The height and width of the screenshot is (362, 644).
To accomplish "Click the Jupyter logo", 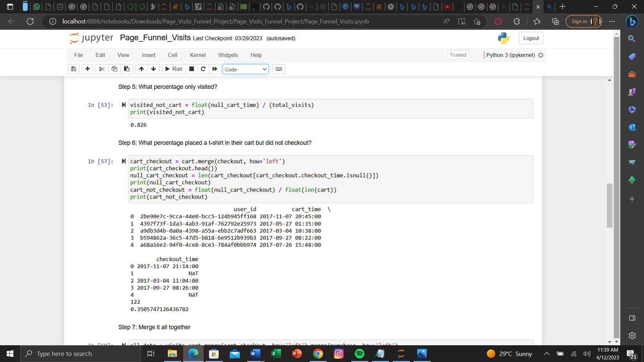I will (91, 38).
